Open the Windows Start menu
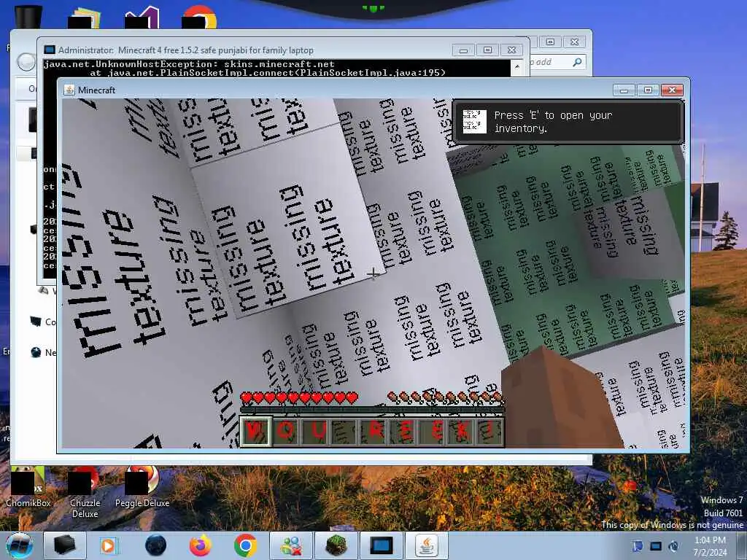The height and width of the screenshot is (560, 747). (20, 545)
